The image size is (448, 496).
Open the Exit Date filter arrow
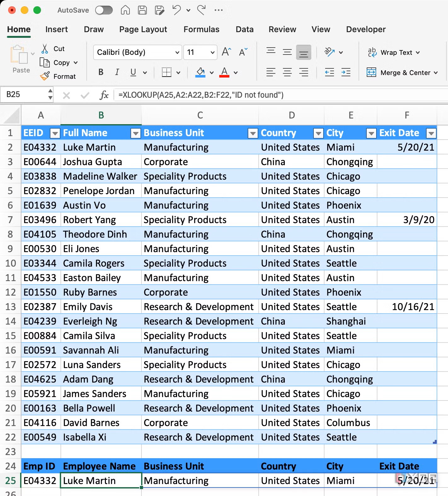431,134
